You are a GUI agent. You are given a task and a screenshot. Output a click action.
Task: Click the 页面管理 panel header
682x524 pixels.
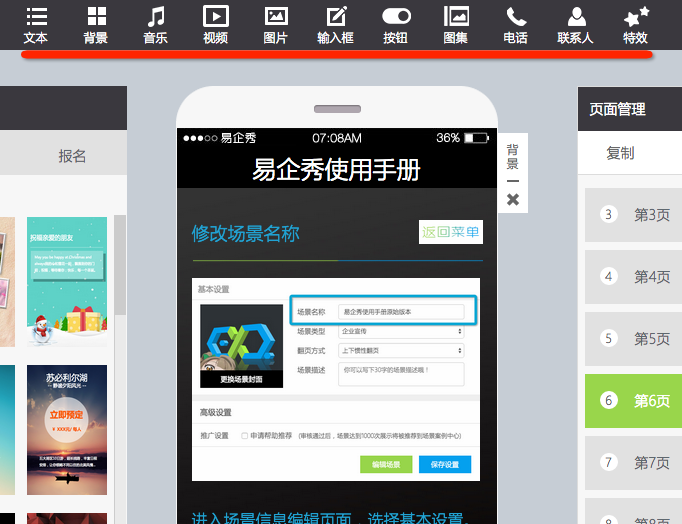[x=630, y=109]
